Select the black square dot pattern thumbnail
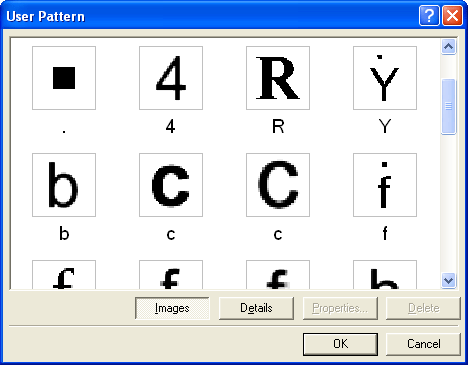Image resolution: width=468 pixels, height=365 pixels. 64,78
